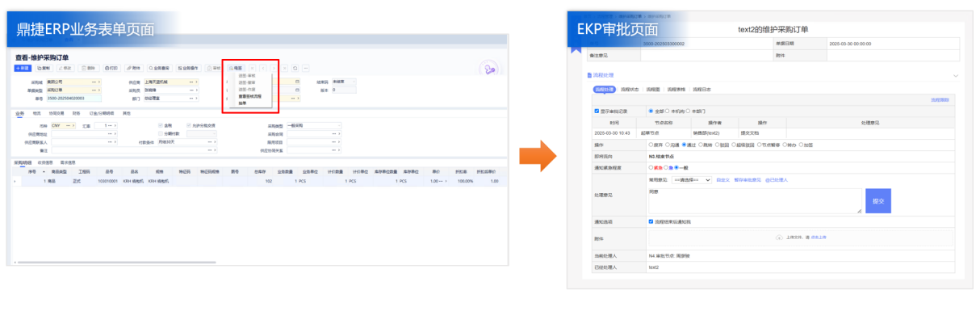Open the 常用意见 请选择 dropdown
The width and height of the screenshot is (980, 311).
tap(691, 180)
